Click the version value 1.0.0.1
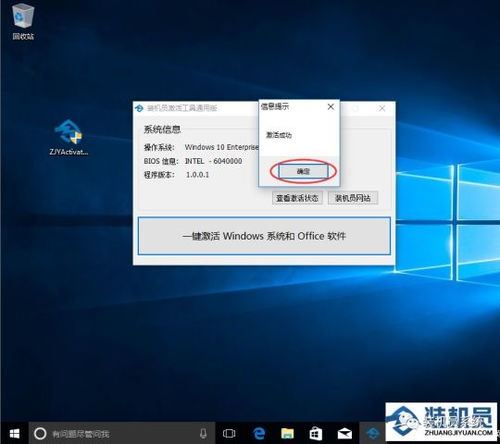 (x=197, y=175)
